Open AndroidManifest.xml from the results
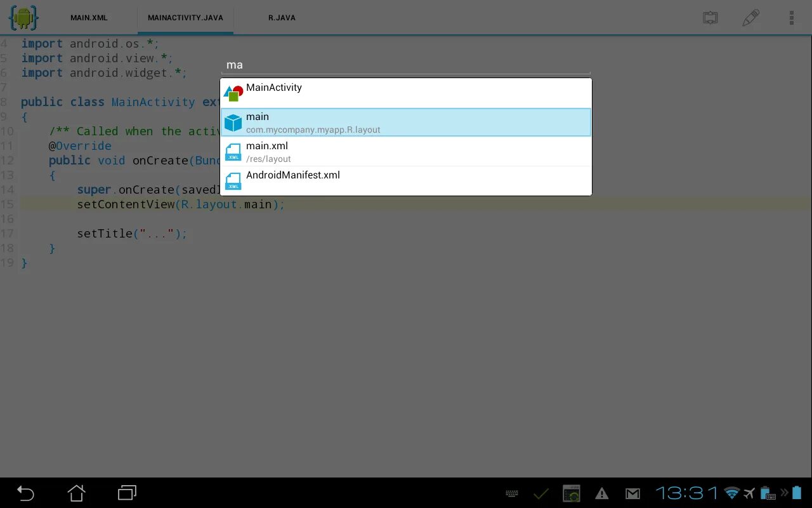The image size is (812, 508). [x=406, y=180]
